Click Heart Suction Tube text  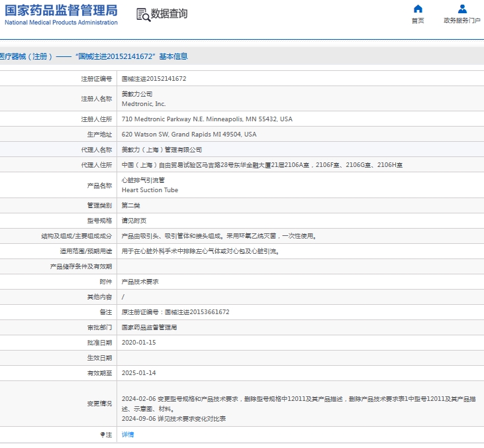(150, 190)
